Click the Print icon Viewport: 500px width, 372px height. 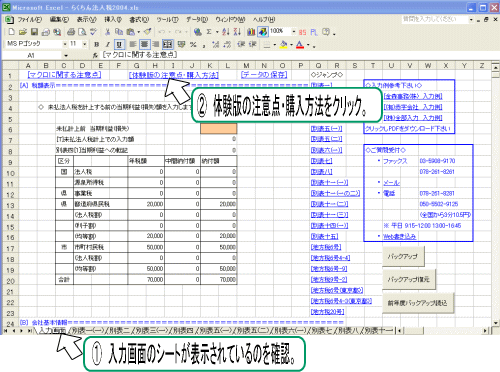[x=71, y=32]
